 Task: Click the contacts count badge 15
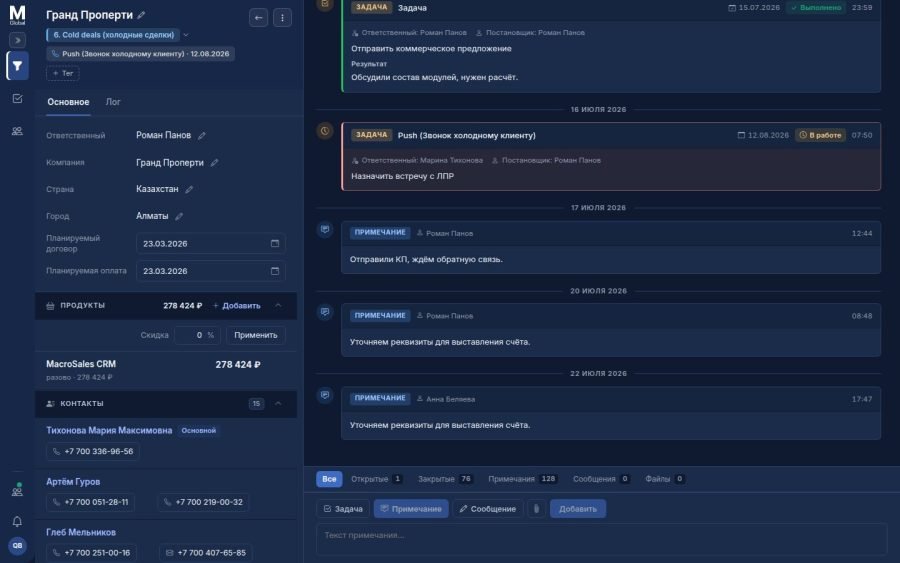[x=257, y=404]
